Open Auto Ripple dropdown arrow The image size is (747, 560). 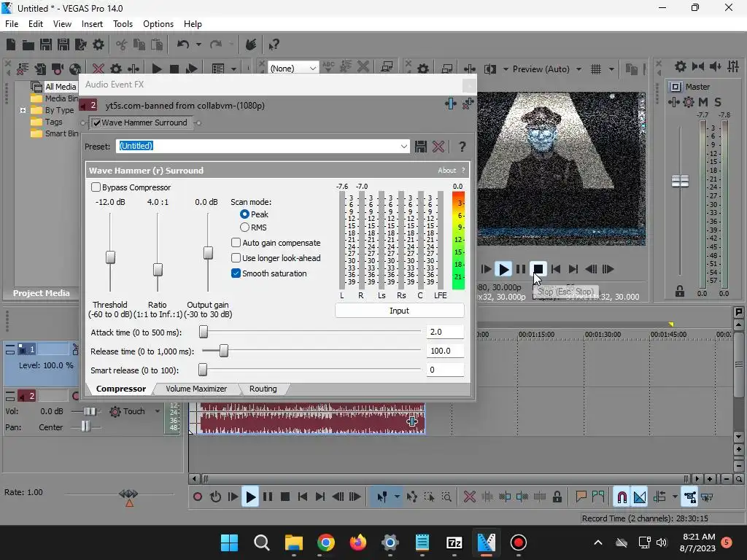[675, 497]
